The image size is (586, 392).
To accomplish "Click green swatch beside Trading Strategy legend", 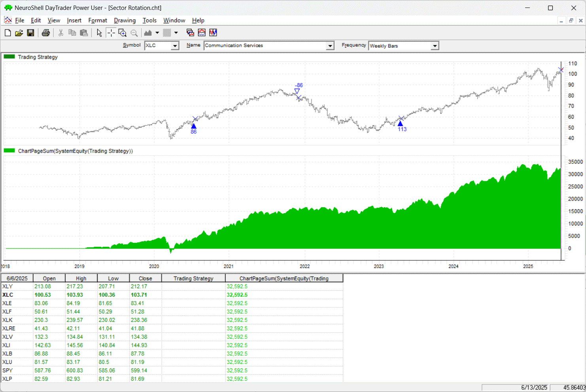I will pyautogui.click(x=9, y=57).
